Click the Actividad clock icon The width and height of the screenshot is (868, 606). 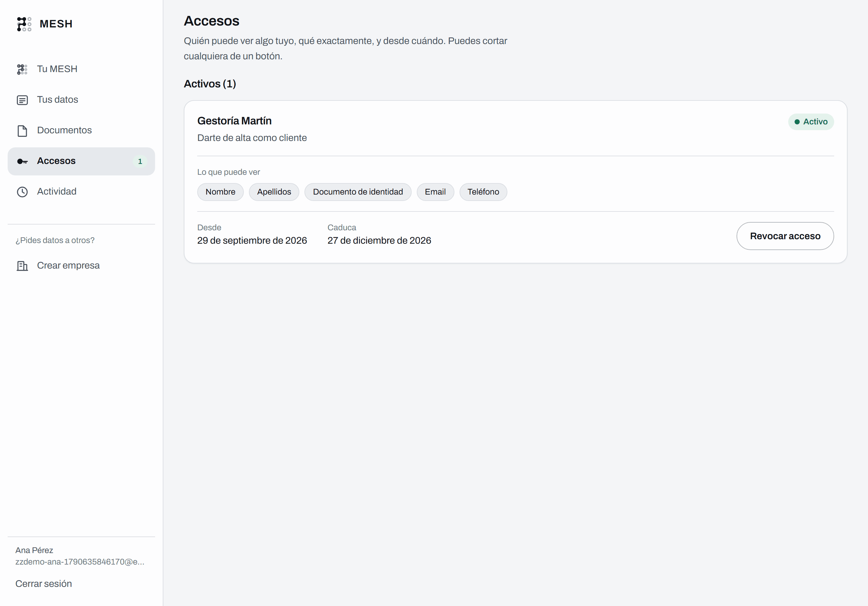click(x=22, y=192)
